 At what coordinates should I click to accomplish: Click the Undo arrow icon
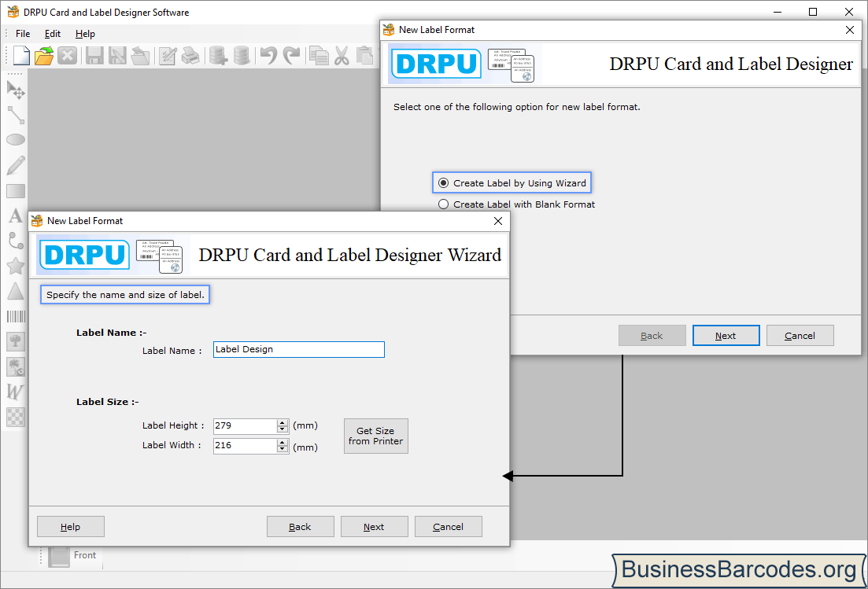(x=268, y=55)
